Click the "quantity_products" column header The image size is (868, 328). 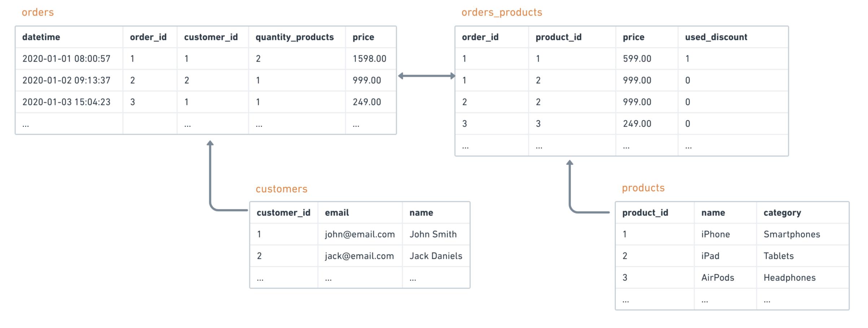click(x=294, y=37)
